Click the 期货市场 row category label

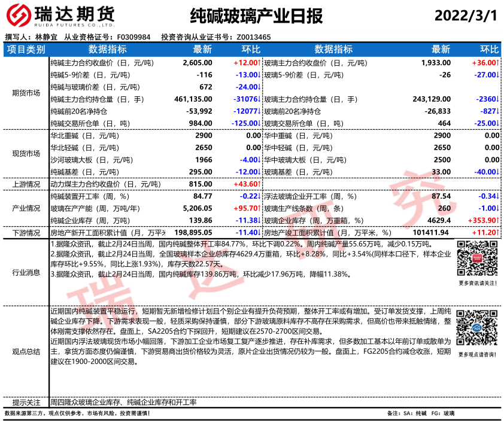(26, 93)
